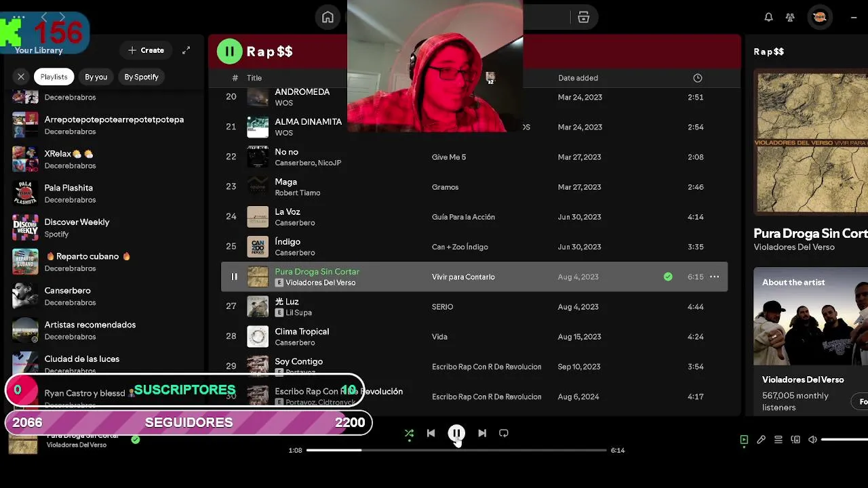Image resolution: width=868 pixels, height=488 pixels.
Task: Select the By you filter chip
Action: click(96, 77)
